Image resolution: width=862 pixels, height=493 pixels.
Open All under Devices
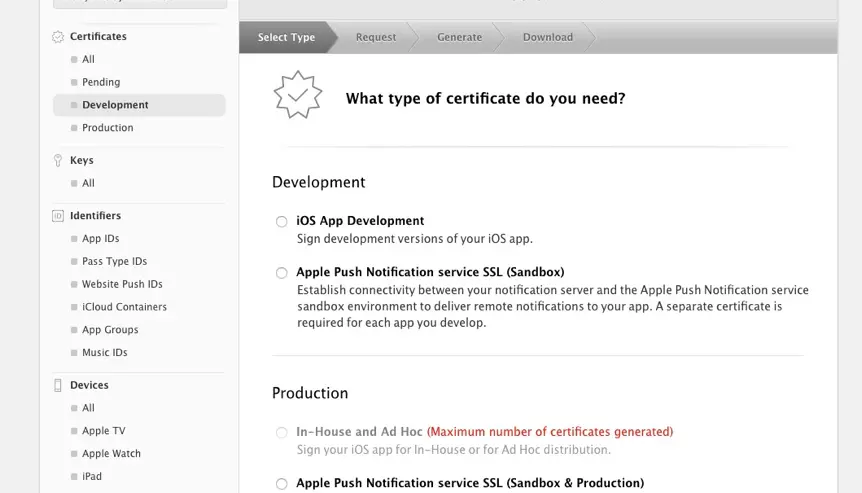click(x=88, y=408)
